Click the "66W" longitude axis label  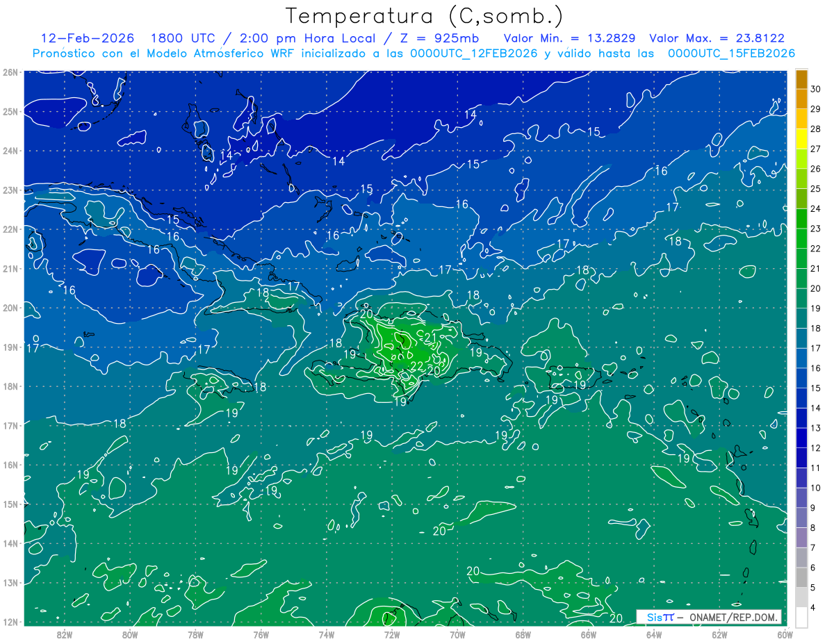click(x=588, y=635)
